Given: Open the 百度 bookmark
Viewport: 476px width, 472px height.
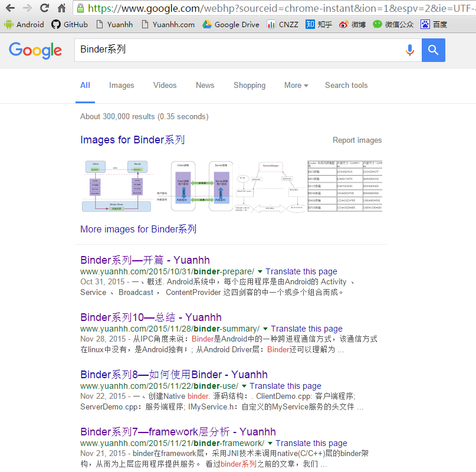Looking at the screenshot, I should (434, 24).
